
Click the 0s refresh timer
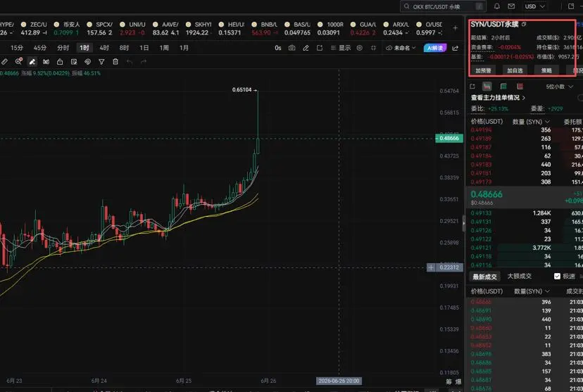277,48
